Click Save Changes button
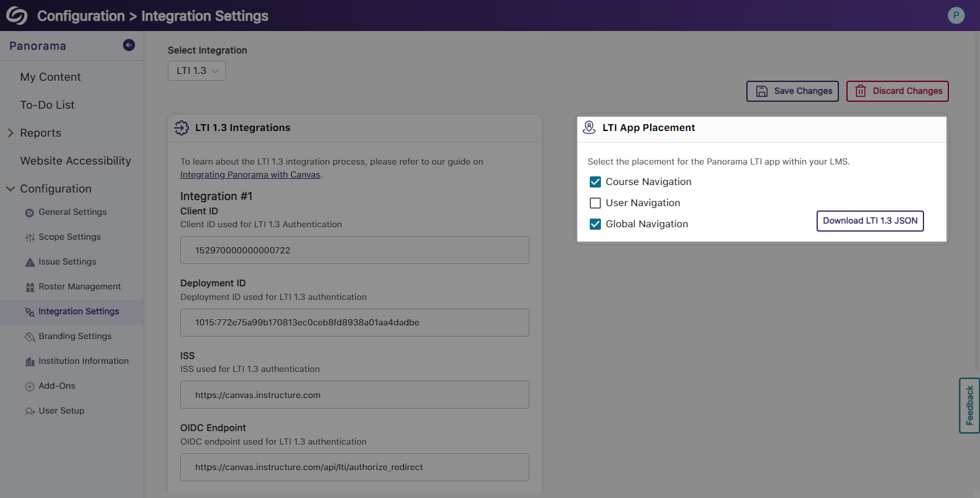The width and height of the screenshot is (980, 498). click(792, 91)
